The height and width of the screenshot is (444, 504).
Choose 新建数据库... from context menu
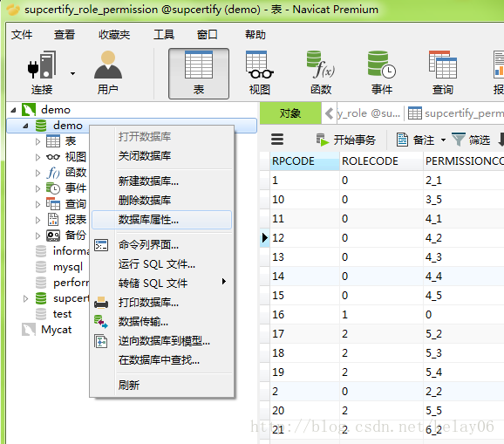161,181
